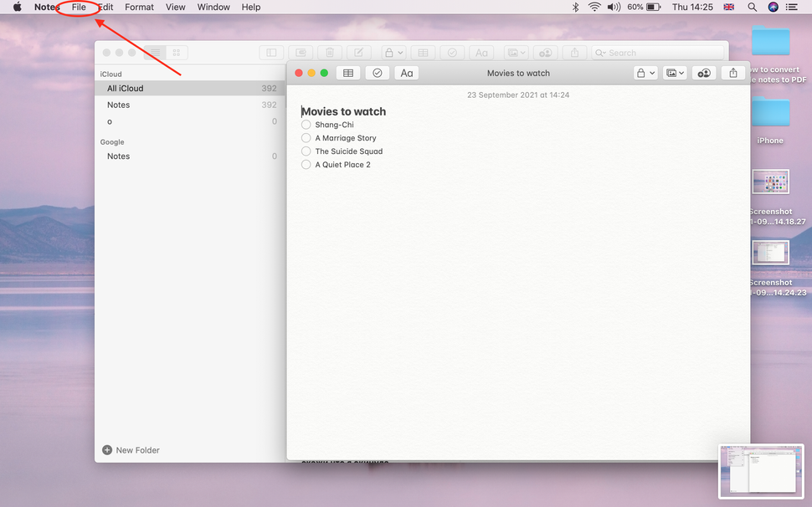This screenshot has height=507, width=812.
Task: Click the Movies to watch heading text
Action: click(344, 111)
